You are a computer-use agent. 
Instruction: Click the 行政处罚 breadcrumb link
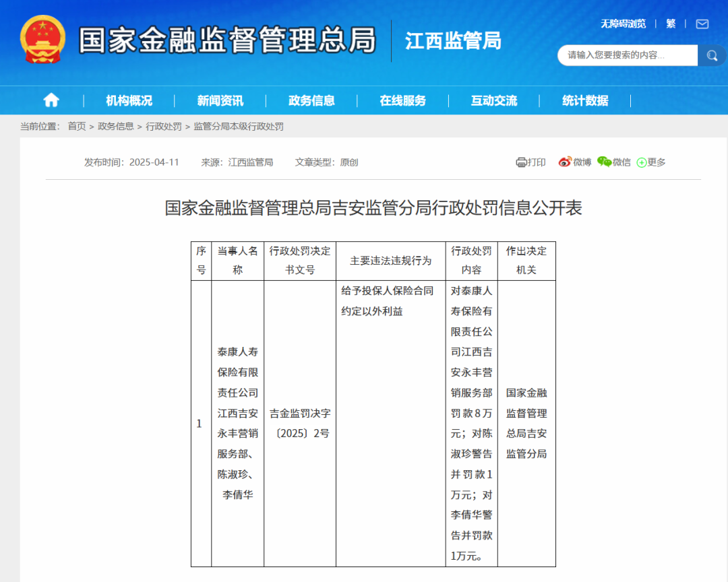pos(163,126)
